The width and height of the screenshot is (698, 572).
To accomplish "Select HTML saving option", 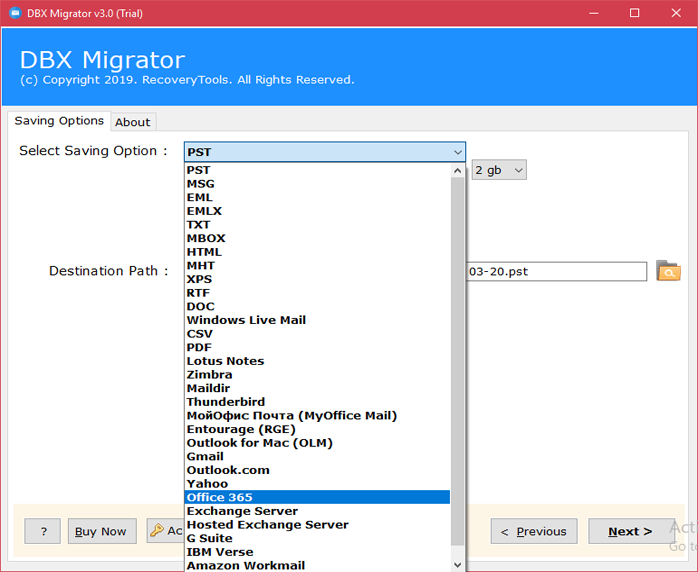I will [317, 252].
